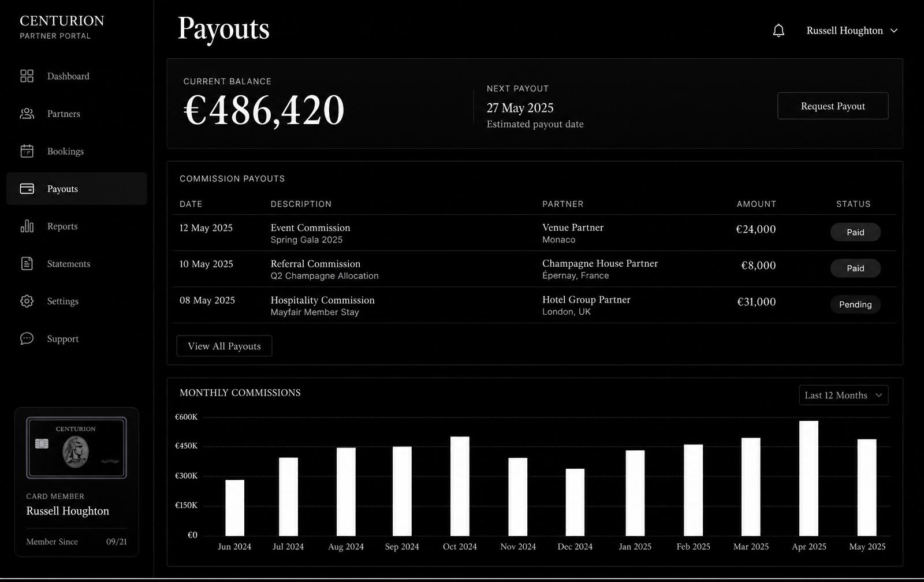Select the Apr 2025 bar in chart
Image resolution: width=924 pixels, height=582 pixels.
coord(808,478)
